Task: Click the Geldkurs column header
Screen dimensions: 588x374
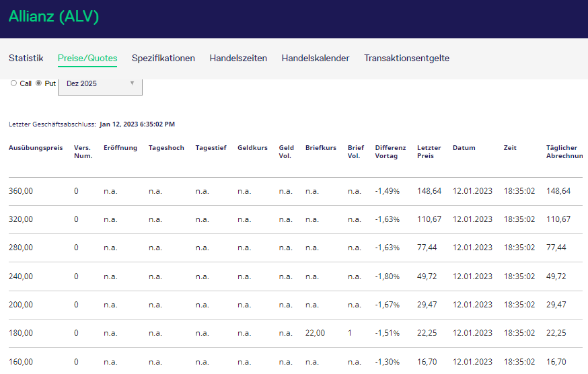Action: 252,148
